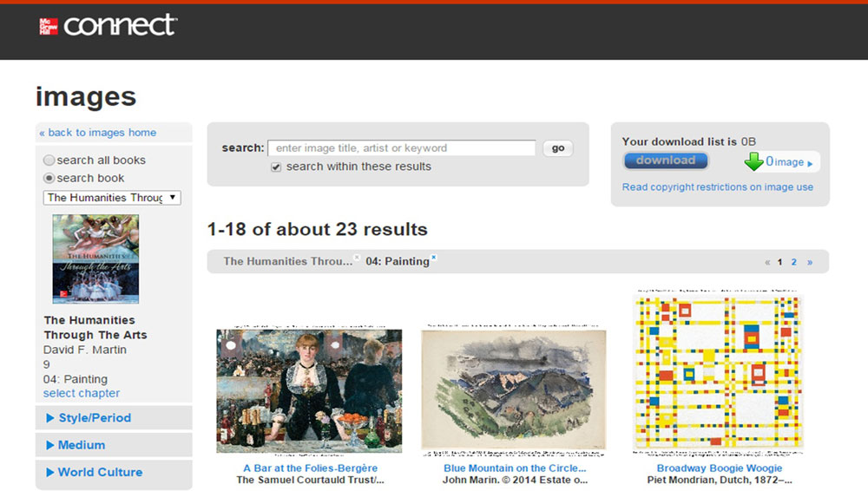
Task: Click the Humanities Through the Arts book cover
Action: 95,259
